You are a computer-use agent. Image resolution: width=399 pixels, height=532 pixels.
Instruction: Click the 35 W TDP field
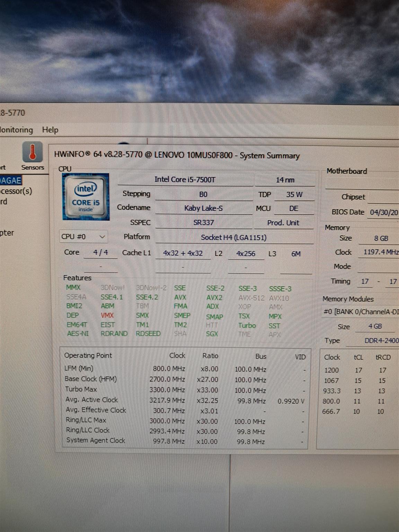pos(294,195)
